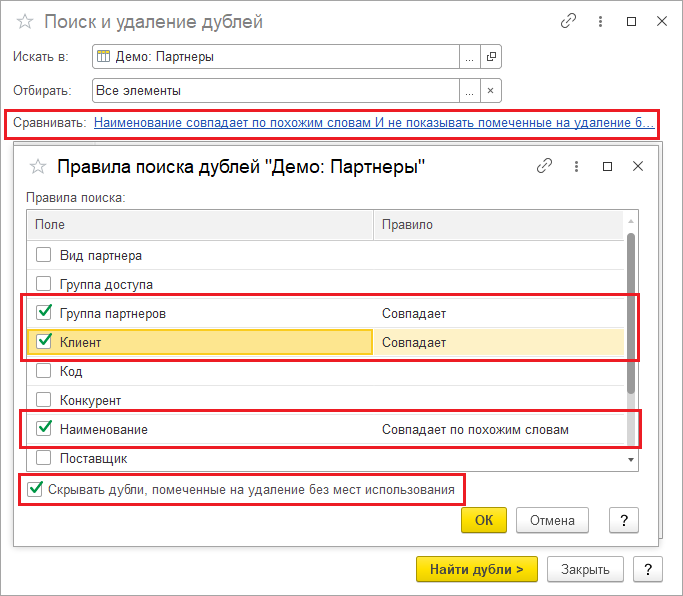Select the Конкурент row label
The image size is (683, 596).
[x=91, y=400]
